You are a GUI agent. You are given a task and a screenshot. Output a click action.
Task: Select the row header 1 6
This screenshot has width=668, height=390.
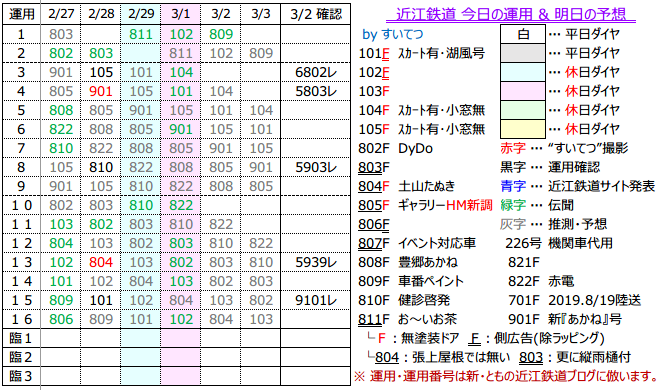tap(21, 319)
